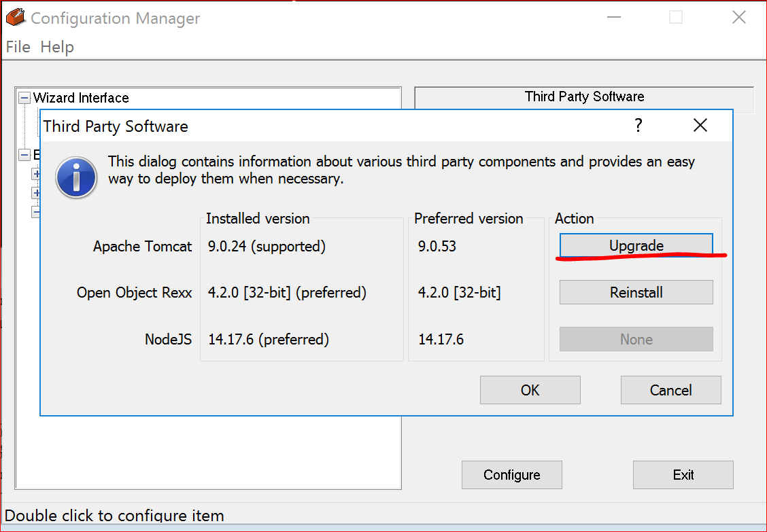Click the greyed-out None button for NodeJS
The height and width of the screenshot is (532, 767).
coord(636,339)
